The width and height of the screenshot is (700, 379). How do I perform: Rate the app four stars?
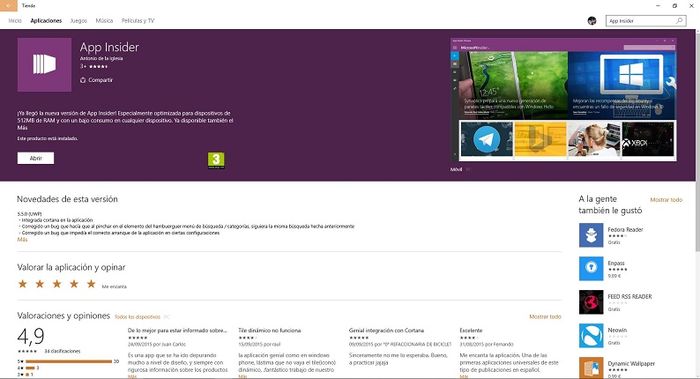pyautogui.click(x=74, y=284)
